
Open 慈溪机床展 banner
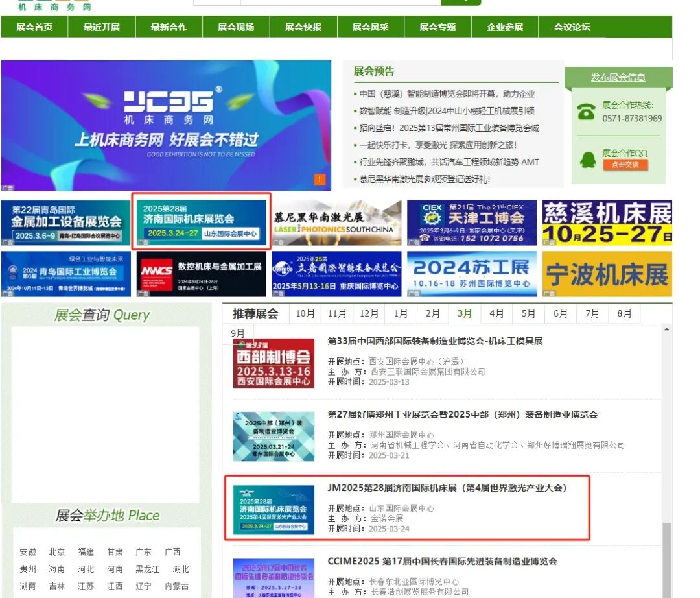(x=607, y=222)
